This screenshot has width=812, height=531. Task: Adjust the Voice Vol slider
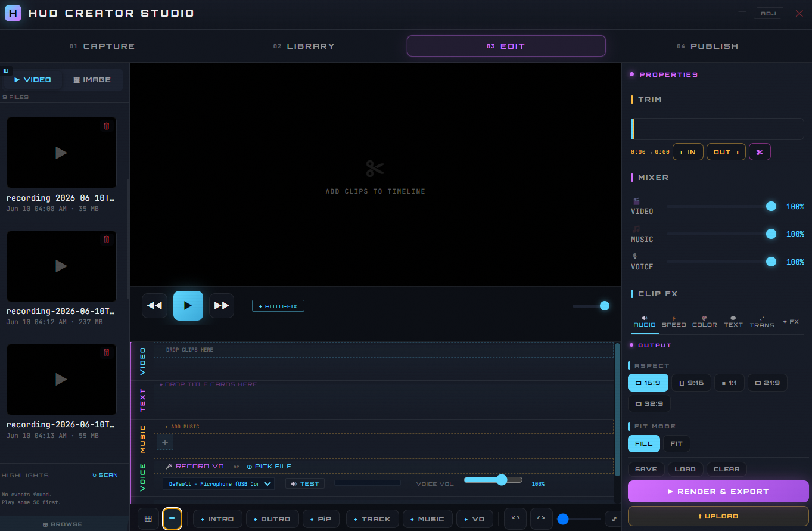pos(493,480)
